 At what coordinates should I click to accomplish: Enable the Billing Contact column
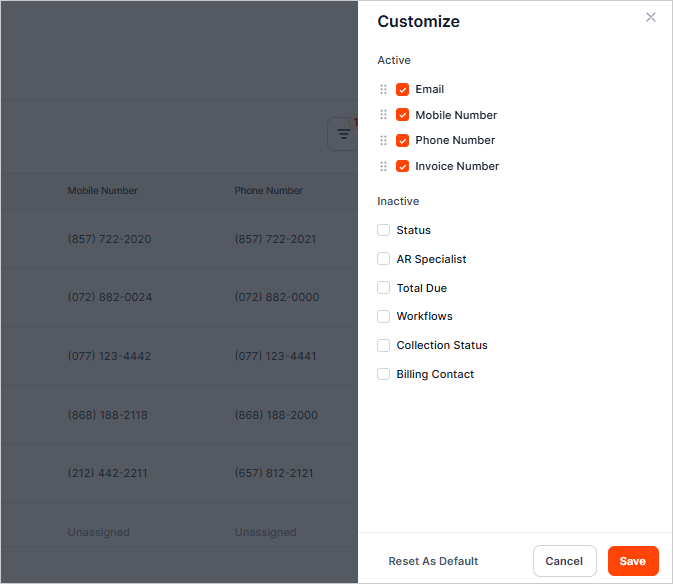384,374
